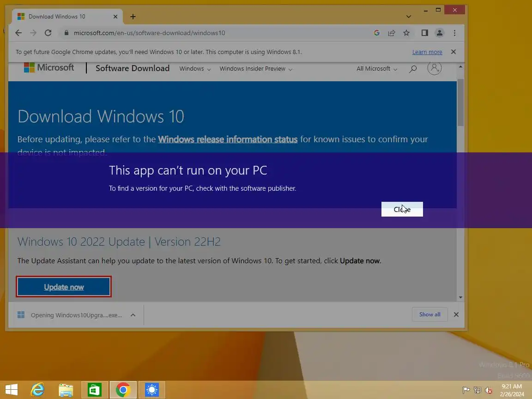Open a new Chrome tab
The image size is (532, 399).
point(133,17)
